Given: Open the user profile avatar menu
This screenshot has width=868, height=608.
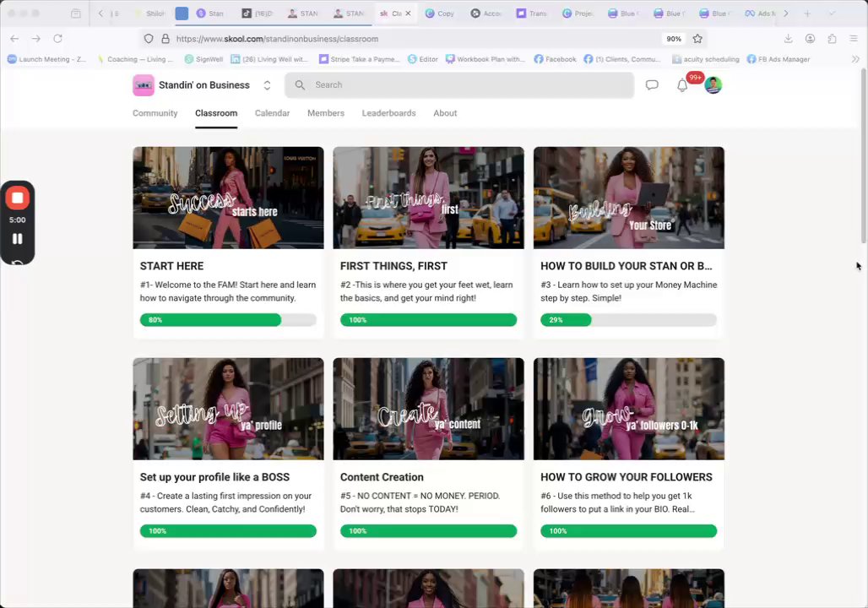Looking at the screenshot, I should (713, 84).
